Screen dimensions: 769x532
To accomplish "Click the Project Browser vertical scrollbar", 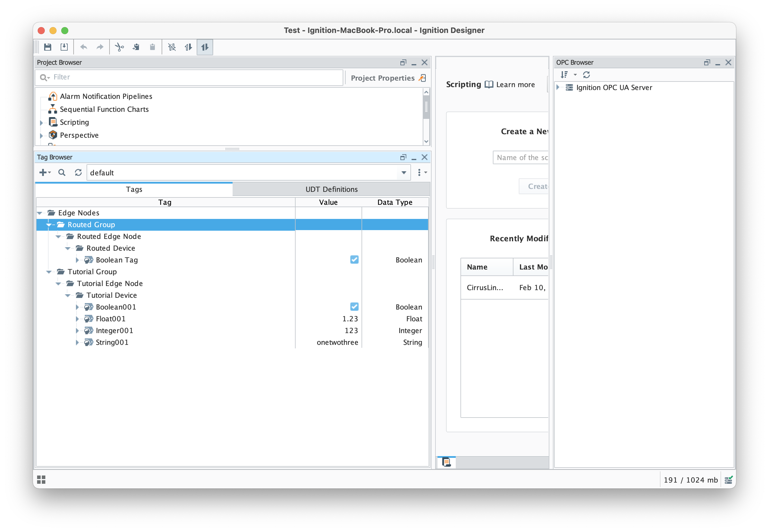I will click(x=426, y=107).
